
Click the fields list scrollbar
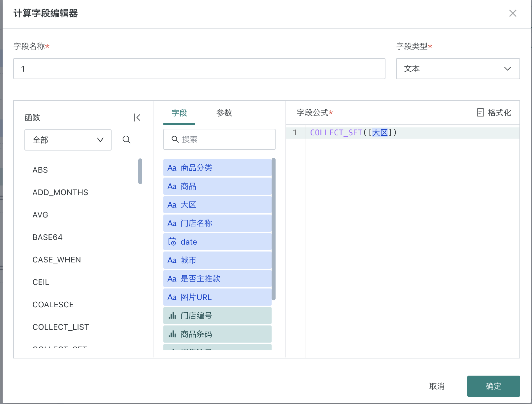pos(273,229)
